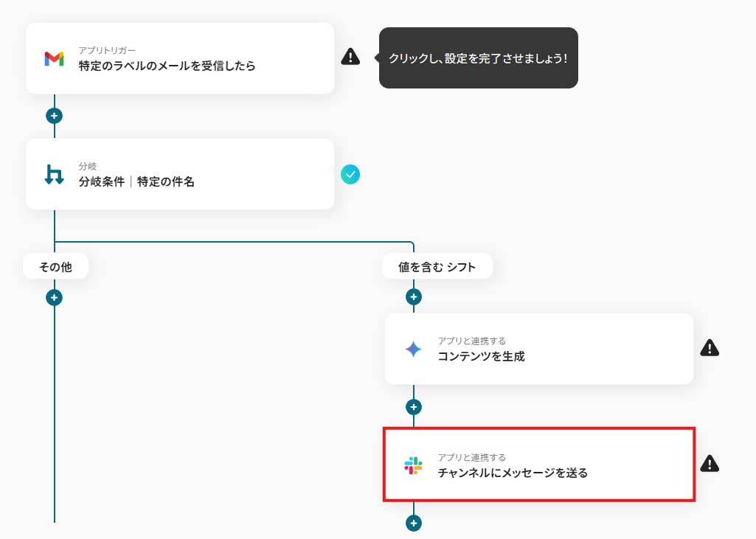
Task: Add a step between コンテンツを生成 and Slack
Action: (414, 407)
